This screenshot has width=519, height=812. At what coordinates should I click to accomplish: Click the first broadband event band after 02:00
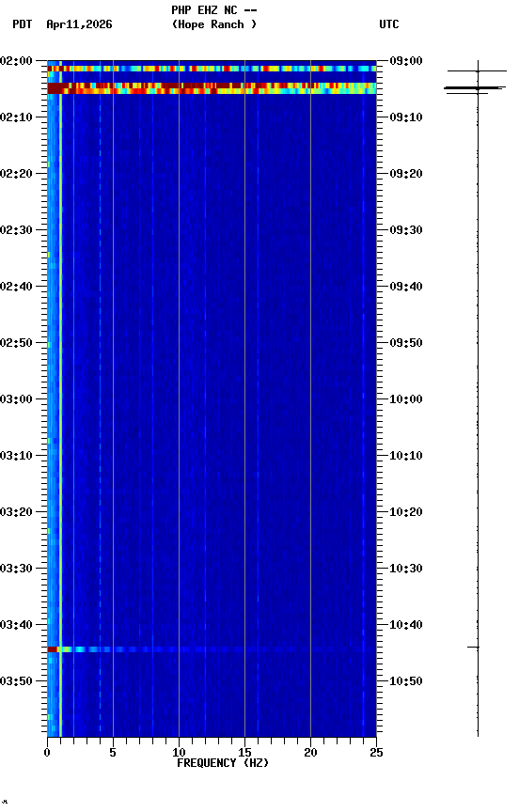pos(212,69)
